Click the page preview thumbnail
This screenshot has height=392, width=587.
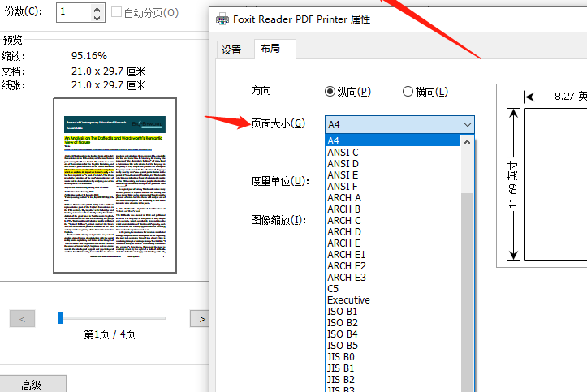pyautogui.click(x=115, y=186)
